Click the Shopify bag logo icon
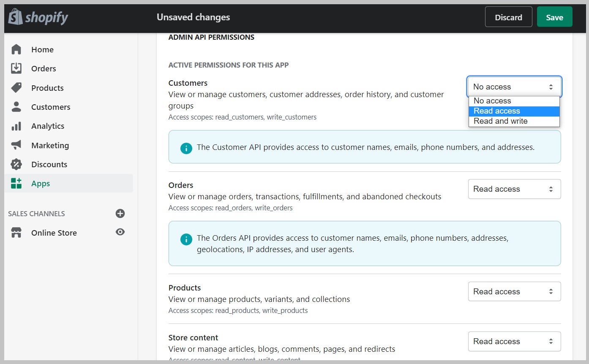The image size is (589, 364). [15, 17]
